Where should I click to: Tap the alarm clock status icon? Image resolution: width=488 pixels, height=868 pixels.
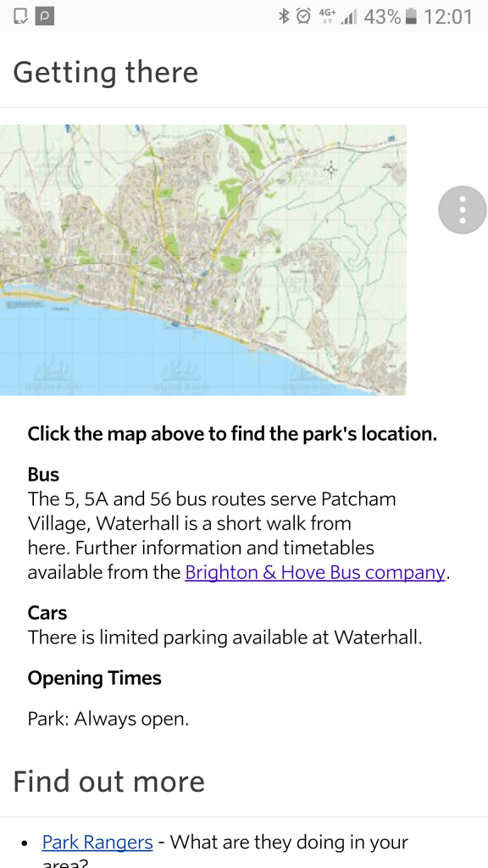tap(303, 16)
